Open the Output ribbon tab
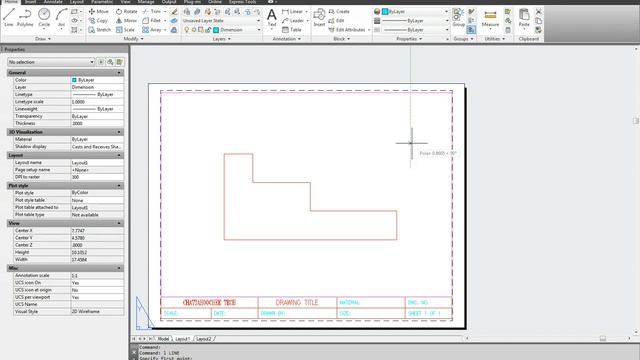 click(x=169, y=2)
